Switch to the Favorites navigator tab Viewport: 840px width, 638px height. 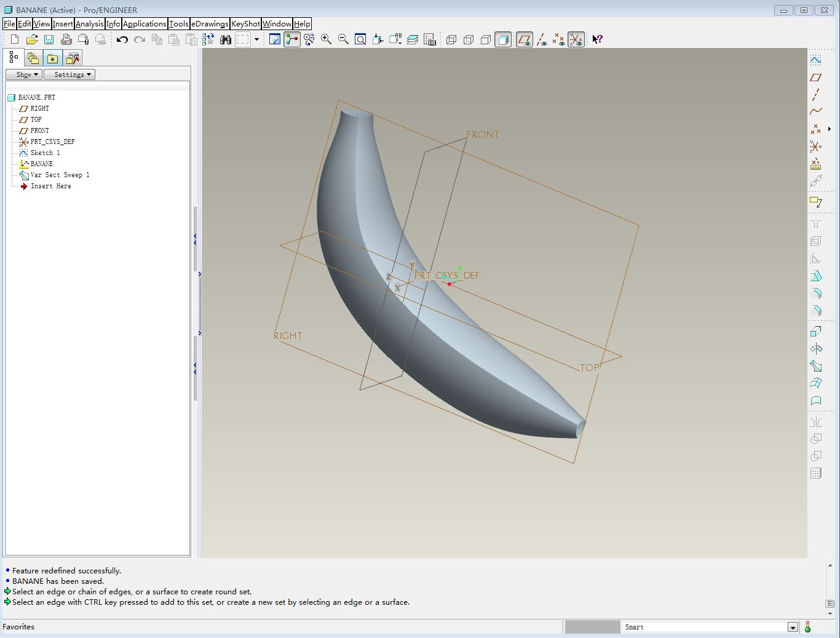pos(53,58)
